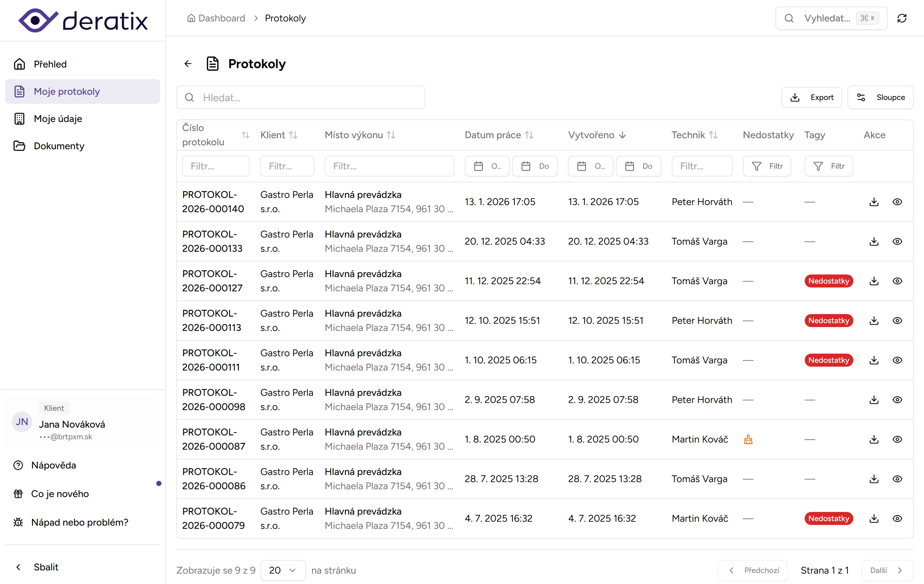924x584 pixels.
Task: Click the back arrow next to Protokoly
Action: pos(188,64)
